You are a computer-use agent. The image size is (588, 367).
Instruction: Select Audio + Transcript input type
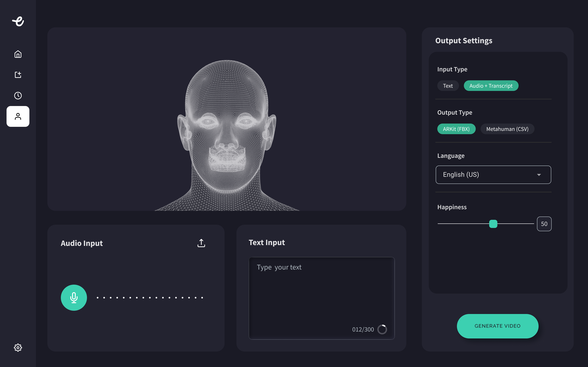pyautogui.click(x=491, y=86)
